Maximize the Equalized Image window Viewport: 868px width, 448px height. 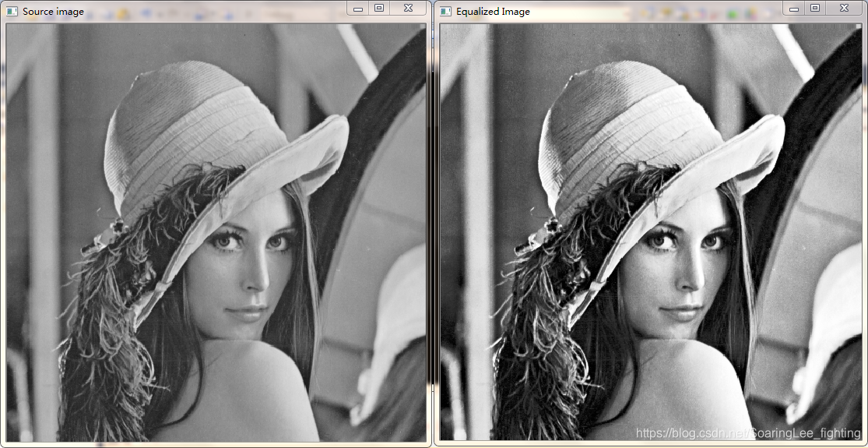pyautogui.click(x=815, y=9)
